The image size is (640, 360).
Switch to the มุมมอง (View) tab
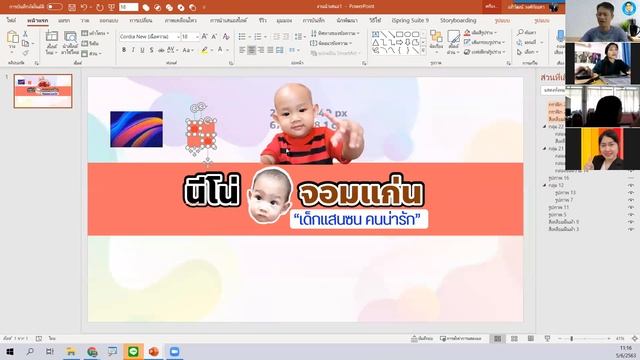coord(284,20)
